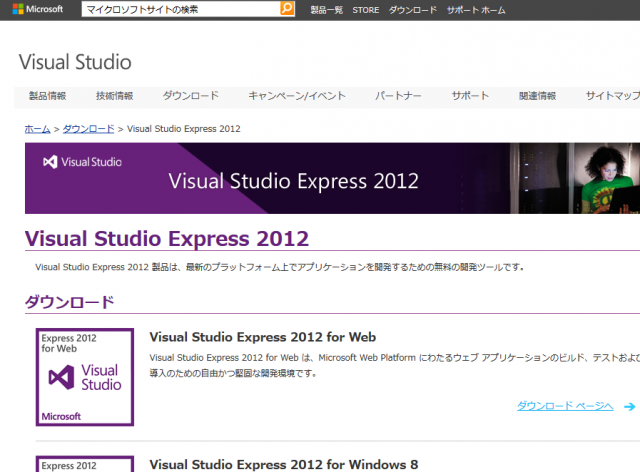Click the Visual Studio Express 2012 banner image

(x=332, y=178)
